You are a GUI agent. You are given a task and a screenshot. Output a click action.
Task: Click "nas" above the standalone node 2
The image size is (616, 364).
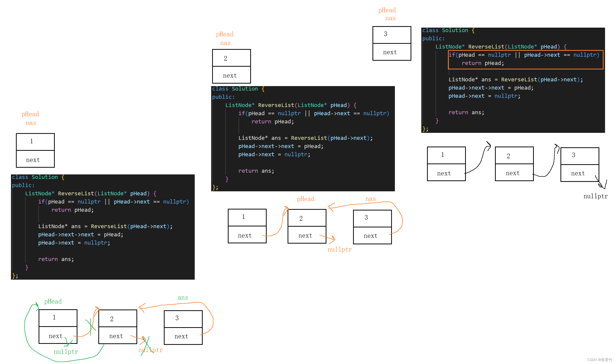(x=225, y=43)
